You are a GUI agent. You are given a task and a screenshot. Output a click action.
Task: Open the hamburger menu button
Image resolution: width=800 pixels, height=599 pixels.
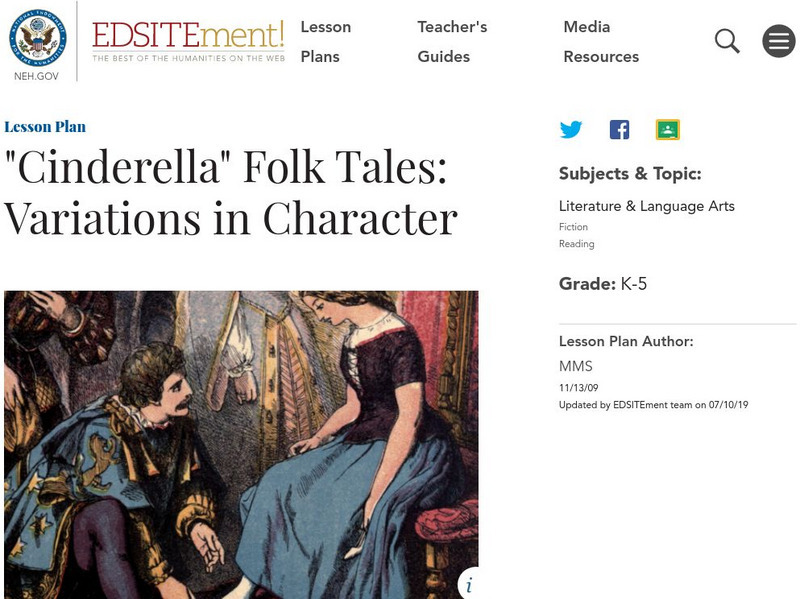(x=778, y=41)
